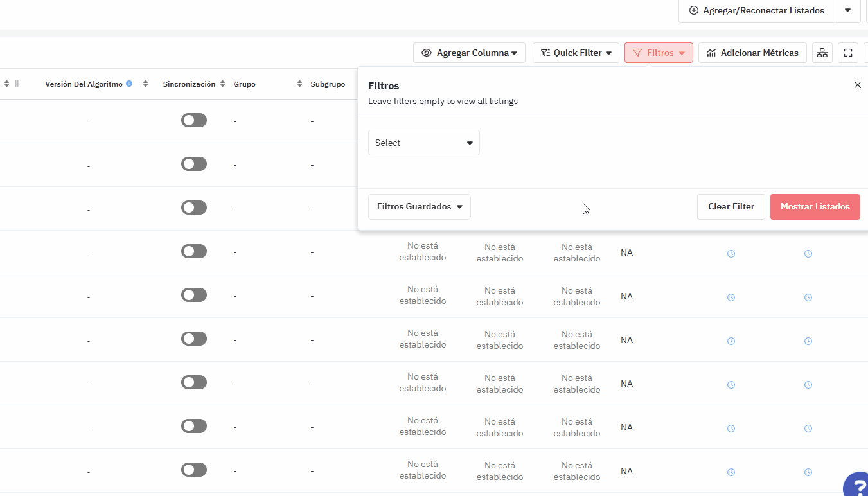Toggle Sincronización switch in the second row

click(194, 164)
